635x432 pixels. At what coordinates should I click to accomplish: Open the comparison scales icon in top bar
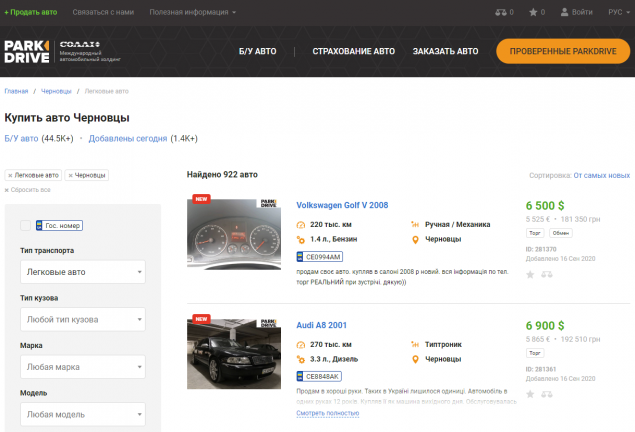click(501, 12)
